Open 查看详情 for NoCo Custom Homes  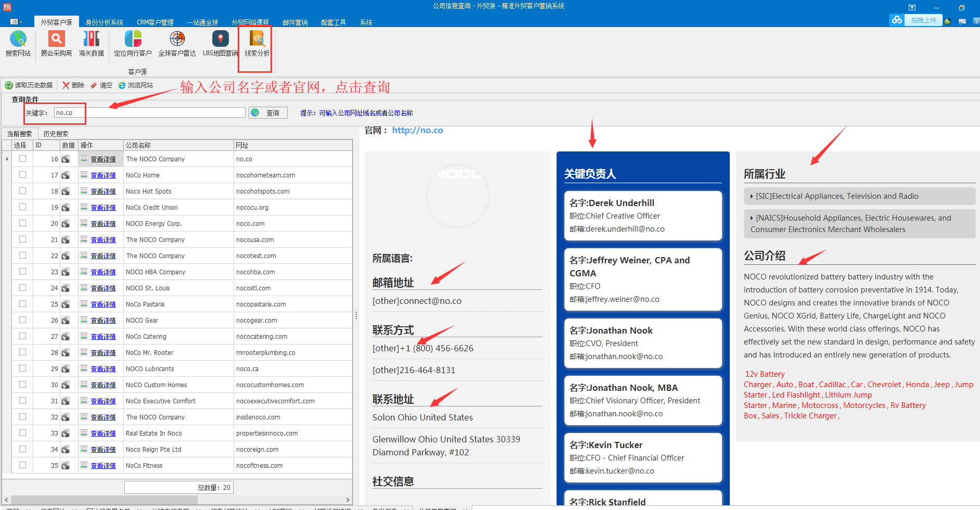[104, 385]
